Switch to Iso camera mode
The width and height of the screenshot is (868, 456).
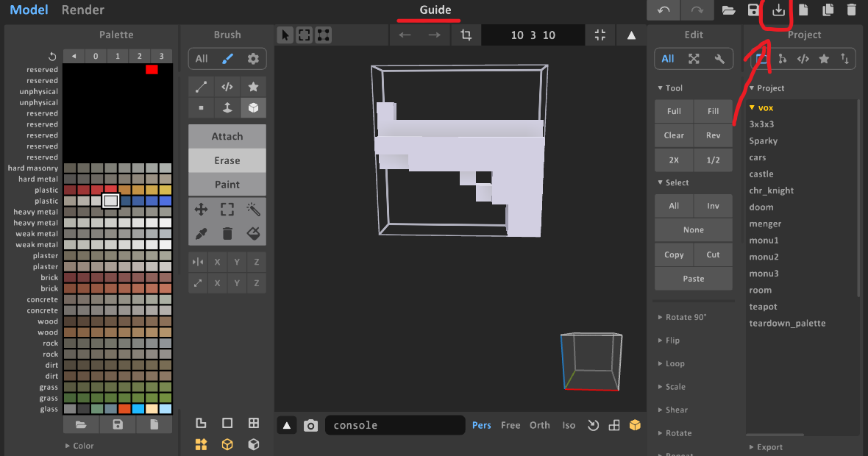click(569, 425)
